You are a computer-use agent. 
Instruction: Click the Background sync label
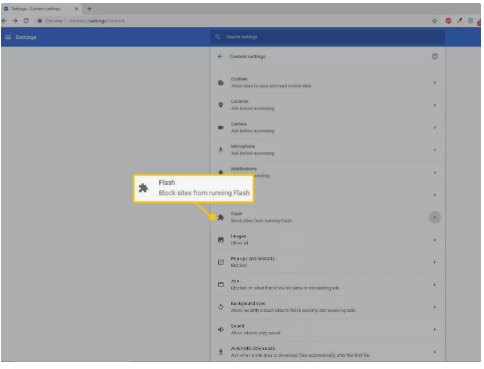[248, 303]
